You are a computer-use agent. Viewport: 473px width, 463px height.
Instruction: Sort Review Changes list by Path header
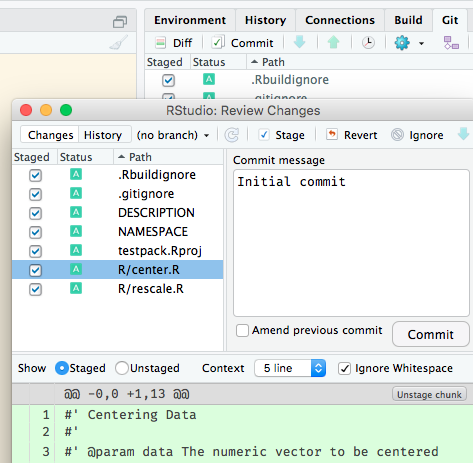point(168,157)
